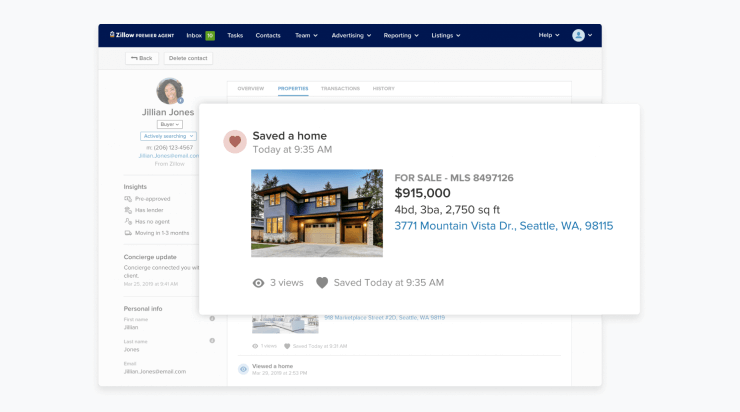Expand the Reporting dropdown

(401, 35)
